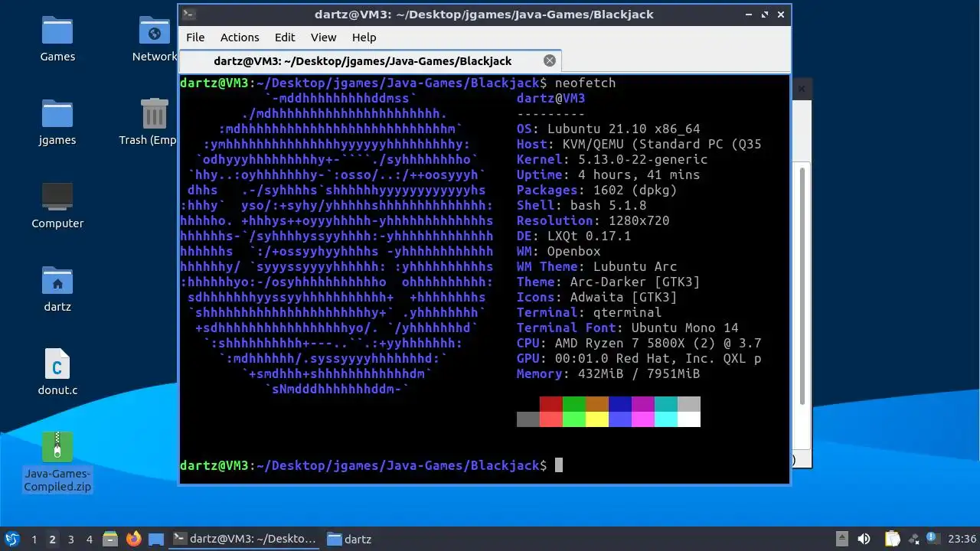
Task: Switch to virtual desktop 1
Action: pyautogui.click(x=34, y=539)
